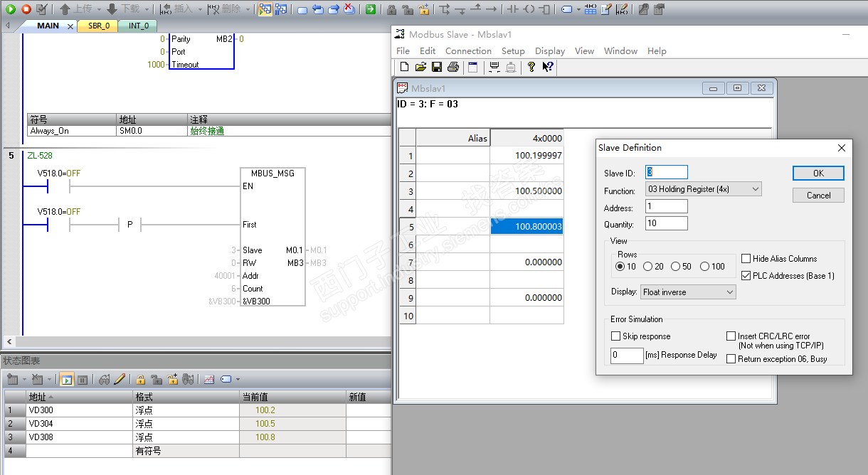Click the Print icon in Modbus Slave toolbar
Image resolution: width=868 pixels, height=475 pixels.
point(452,67)
